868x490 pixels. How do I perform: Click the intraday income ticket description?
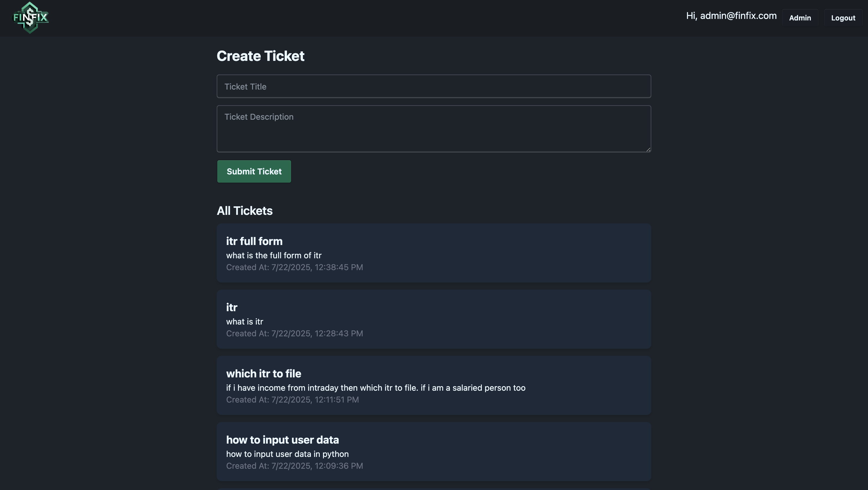tap(376, 388)
